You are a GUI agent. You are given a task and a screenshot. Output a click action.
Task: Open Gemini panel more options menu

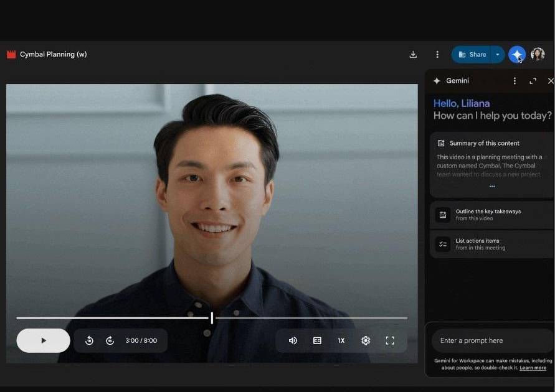coord(515,81)
